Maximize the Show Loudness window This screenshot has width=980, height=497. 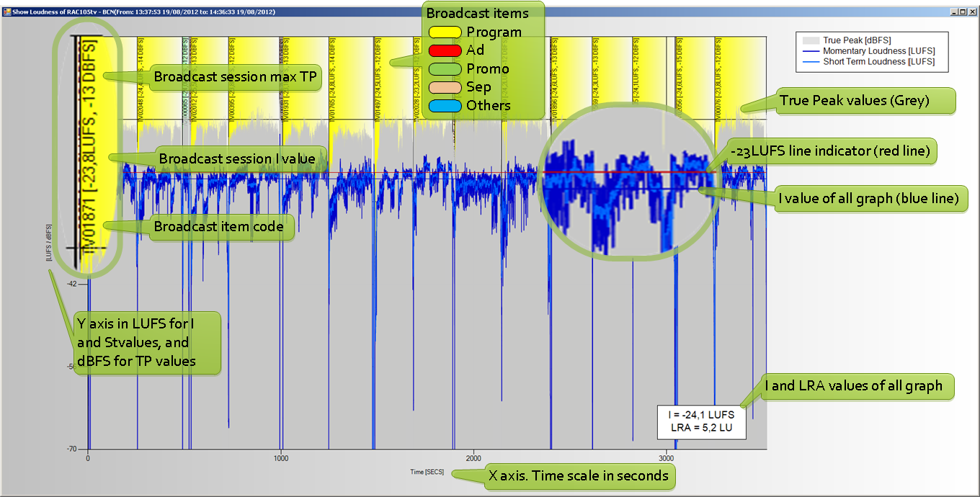click(963, 12)
